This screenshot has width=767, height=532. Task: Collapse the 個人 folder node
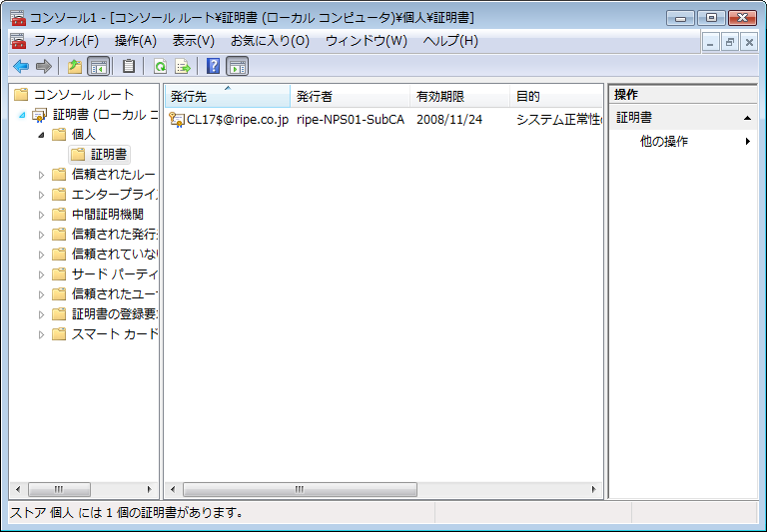tap(42, 135)
